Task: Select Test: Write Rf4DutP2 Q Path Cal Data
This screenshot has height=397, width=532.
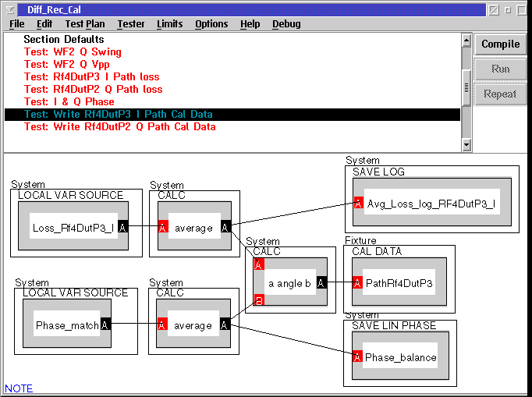Action: point(232,127)
